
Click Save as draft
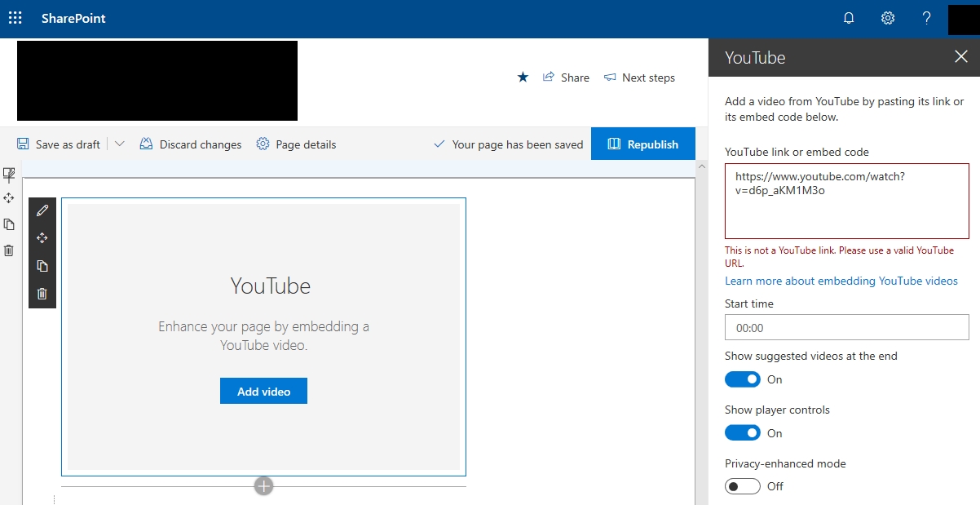59,144
